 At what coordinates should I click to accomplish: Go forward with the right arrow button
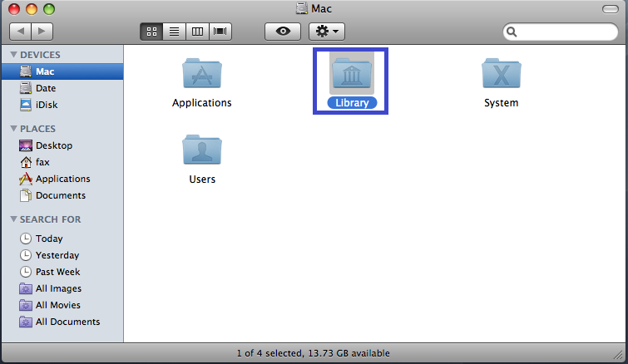point(42,32)
